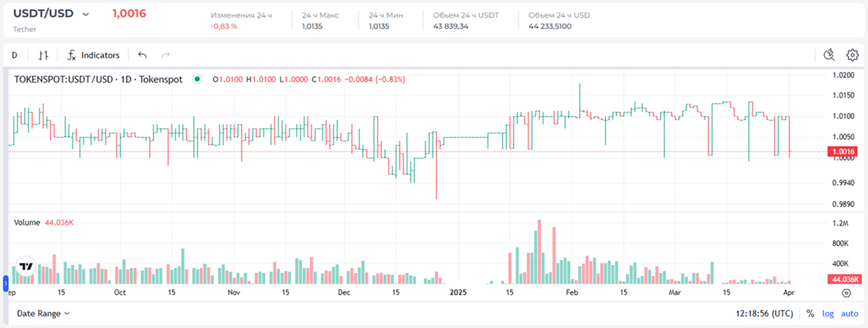Viewport: 868px width, 328px height.
Task: Toggle auto scale mode
Action: (849, 313)
